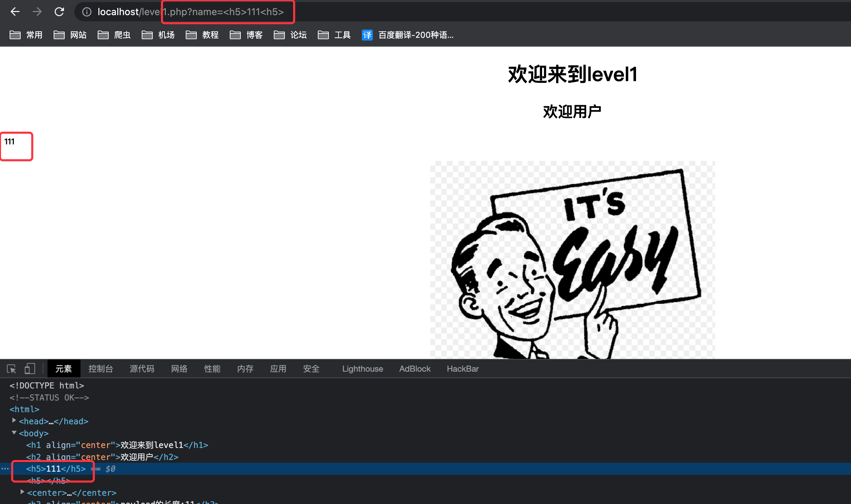851x504 pixels.
Task: Open site information icon in address bar
Action: pos(87,12)
